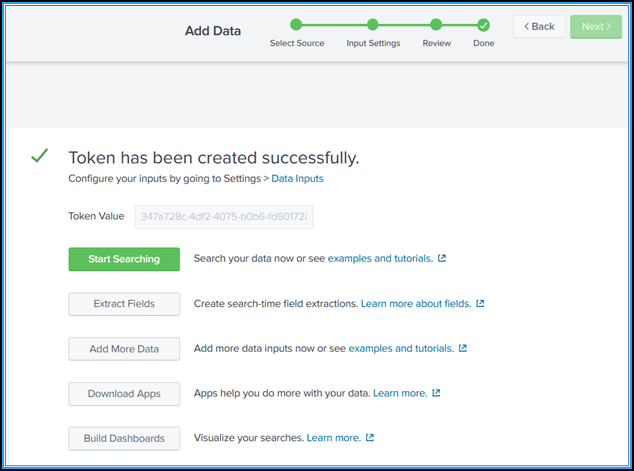Open the Data Inputs link
The width and height of the screenshot is (634, 471).
coord(297,179)
